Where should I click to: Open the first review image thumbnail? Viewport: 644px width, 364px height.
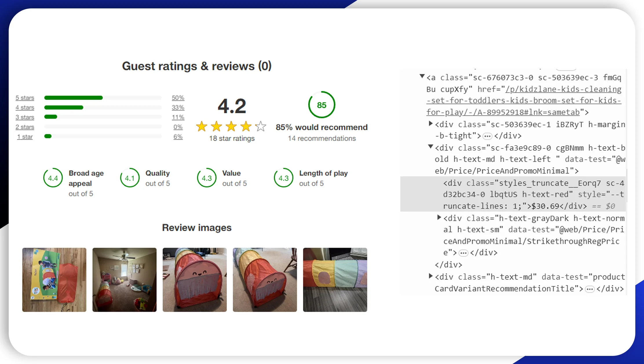tap(54, 279)
